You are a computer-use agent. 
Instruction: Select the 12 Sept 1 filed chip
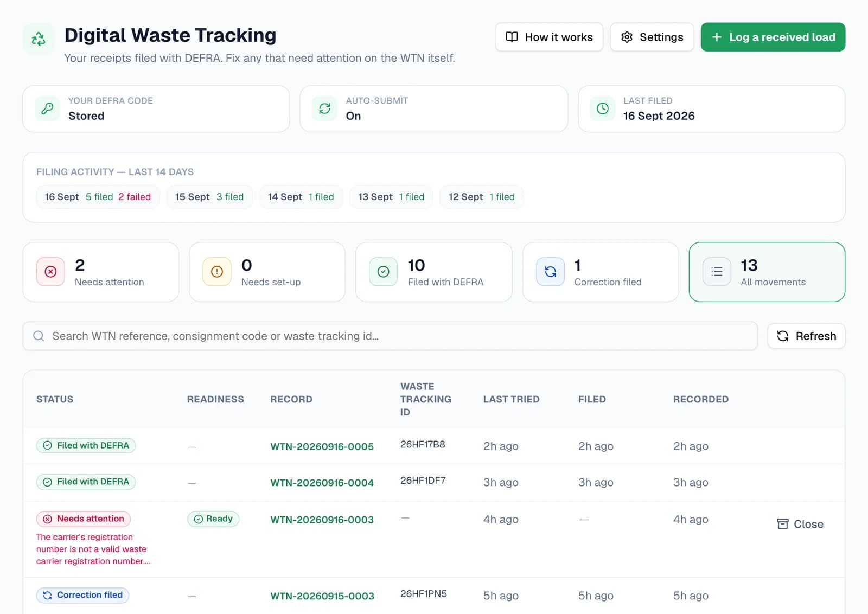click(x=482, y=197)
